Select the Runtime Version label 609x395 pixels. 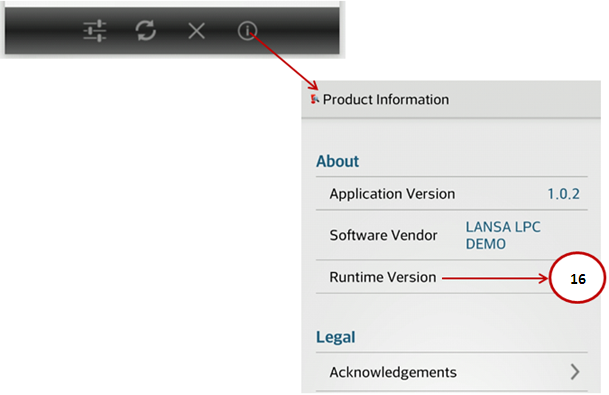click(383, 277)
